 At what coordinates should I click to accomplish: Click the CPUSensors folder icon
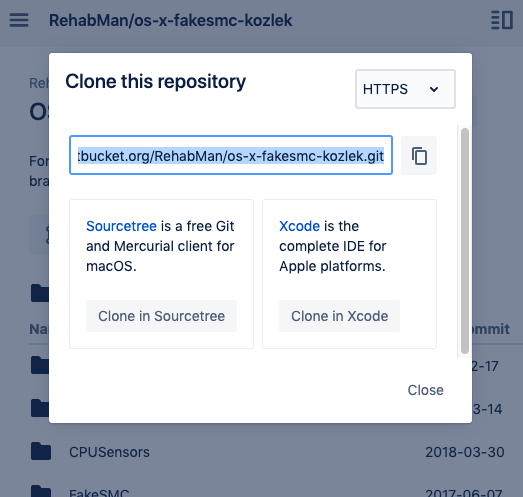[x=41, y=451]
